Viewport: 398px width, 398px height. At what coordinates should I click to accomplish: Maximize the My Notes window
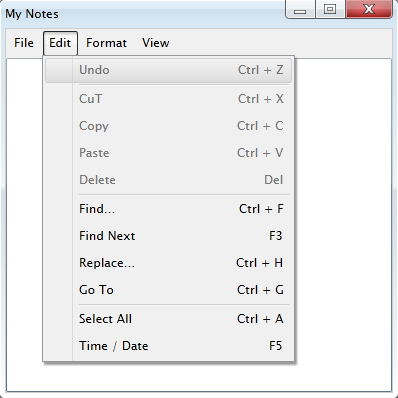(330, 9)
